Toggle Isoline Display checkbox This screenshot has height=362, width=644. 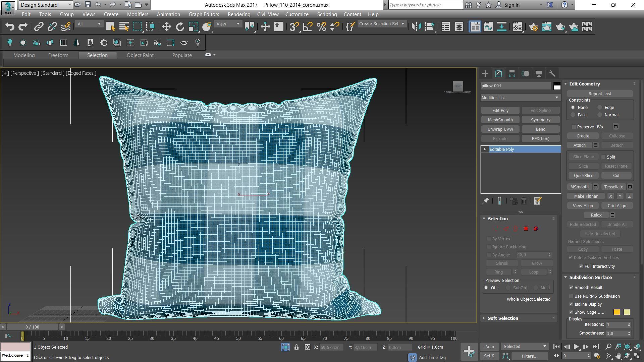[x=571, y=304]
